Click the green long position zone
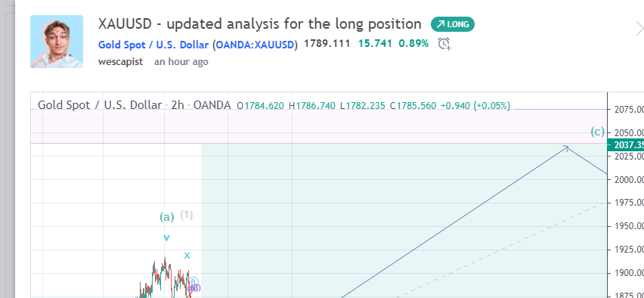Screen dimensions: 644x298 click(404, 221)
